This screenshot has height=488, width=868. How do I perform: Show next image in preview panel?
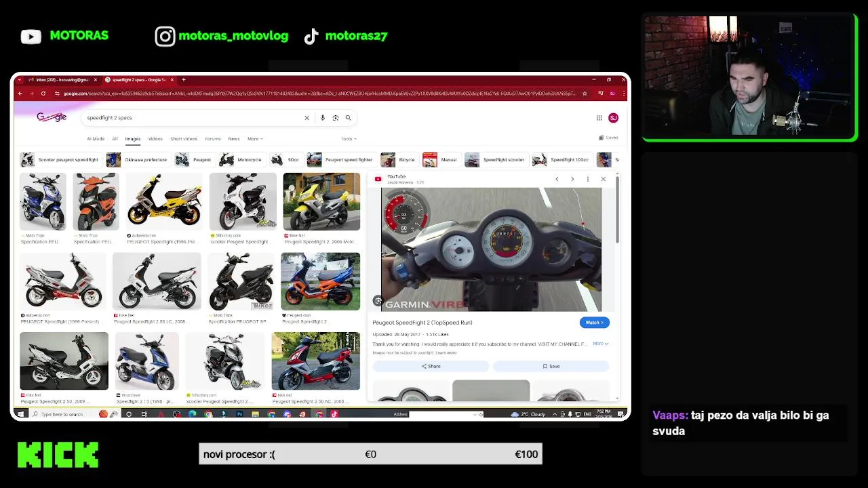click(572, 179)
